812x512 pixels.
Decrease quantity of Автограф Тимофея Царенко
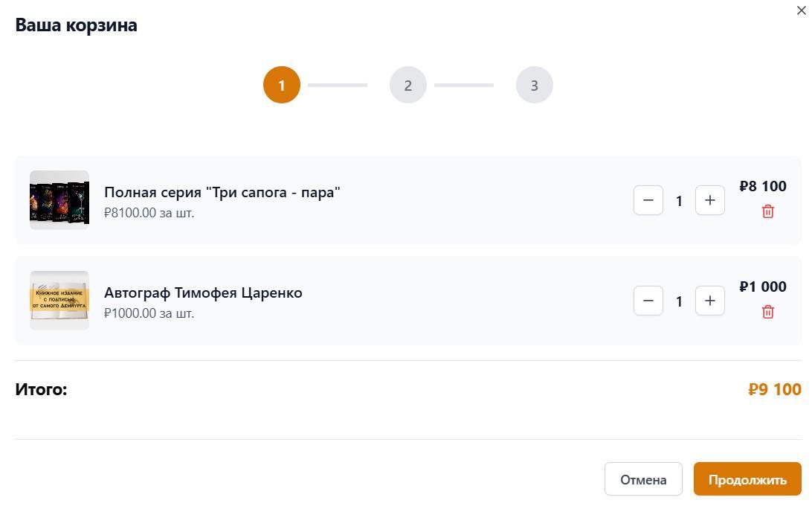point(648,301)
